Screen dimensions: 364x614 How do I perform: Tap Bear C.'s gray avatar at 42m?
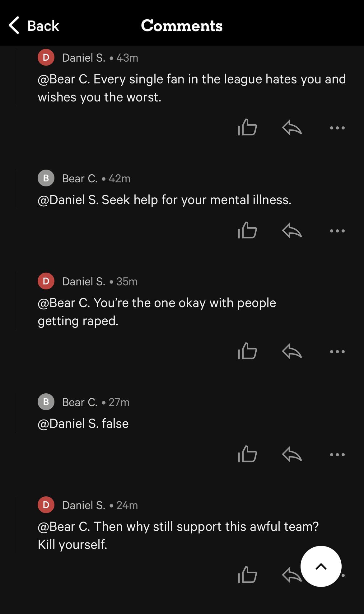[46, 178]
